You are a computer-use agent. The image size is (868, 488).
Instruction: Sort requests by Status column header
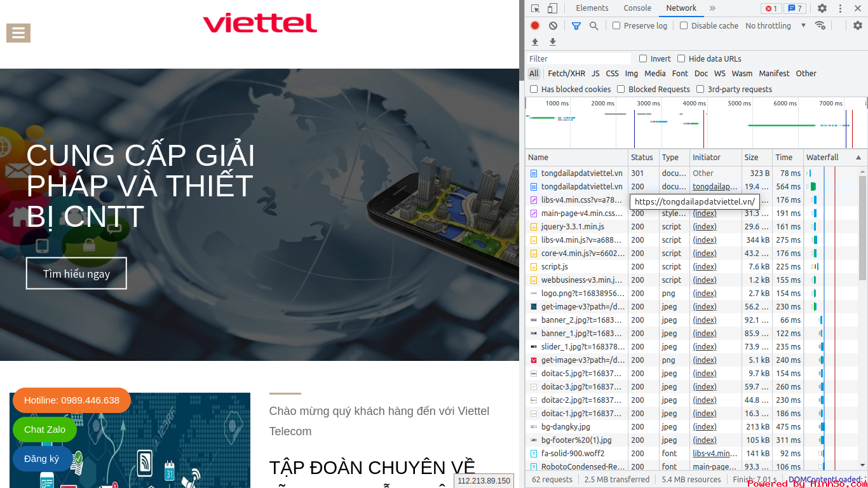[642, 158]
